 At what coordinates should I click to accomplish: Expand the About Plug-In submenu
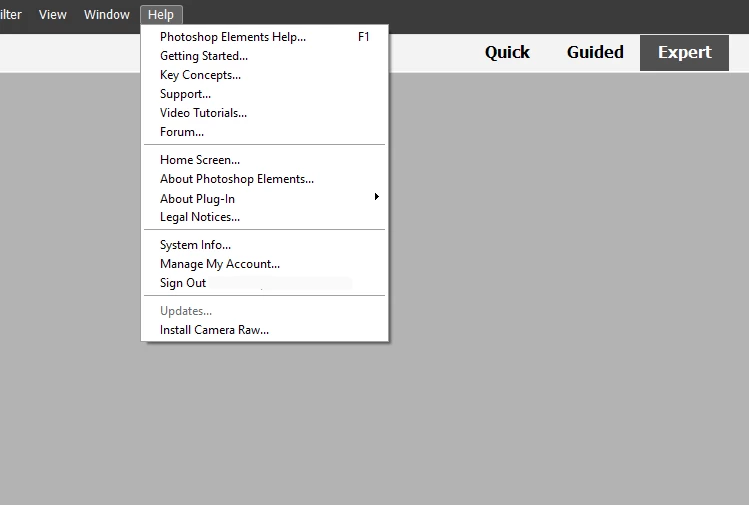[x=265, y=198]
